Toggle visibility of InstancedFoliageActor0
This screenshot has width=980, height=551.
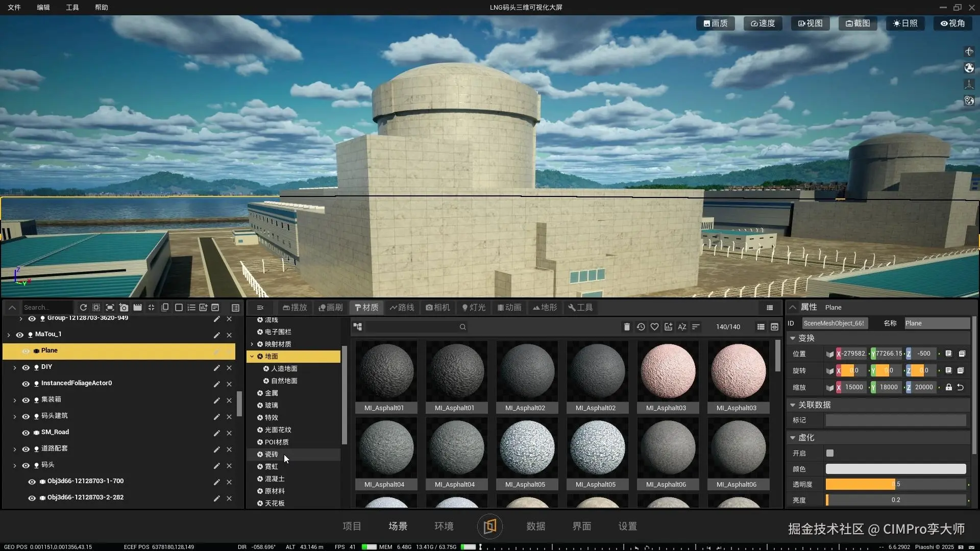pos(26,384)
